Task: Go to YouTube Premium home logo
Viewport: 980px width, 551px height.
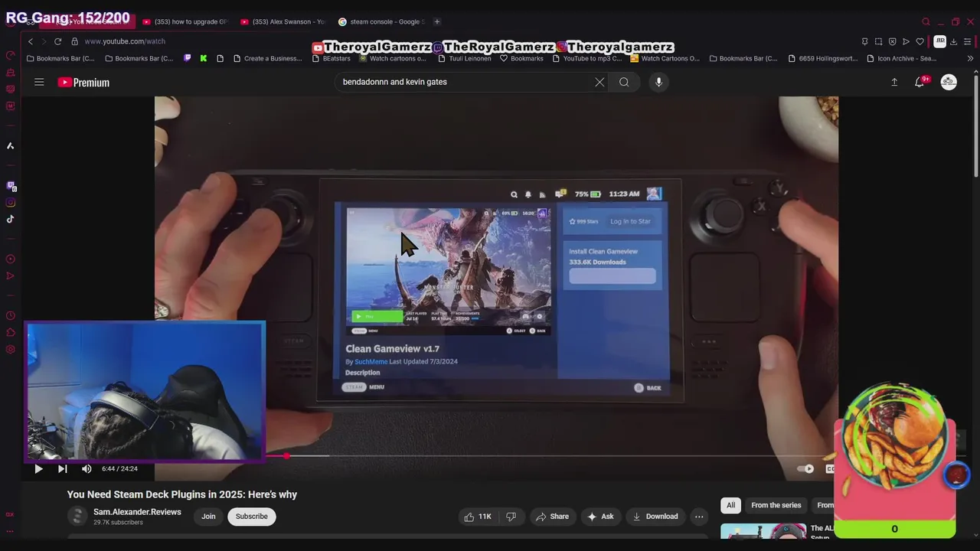Action: coord(83,83)
